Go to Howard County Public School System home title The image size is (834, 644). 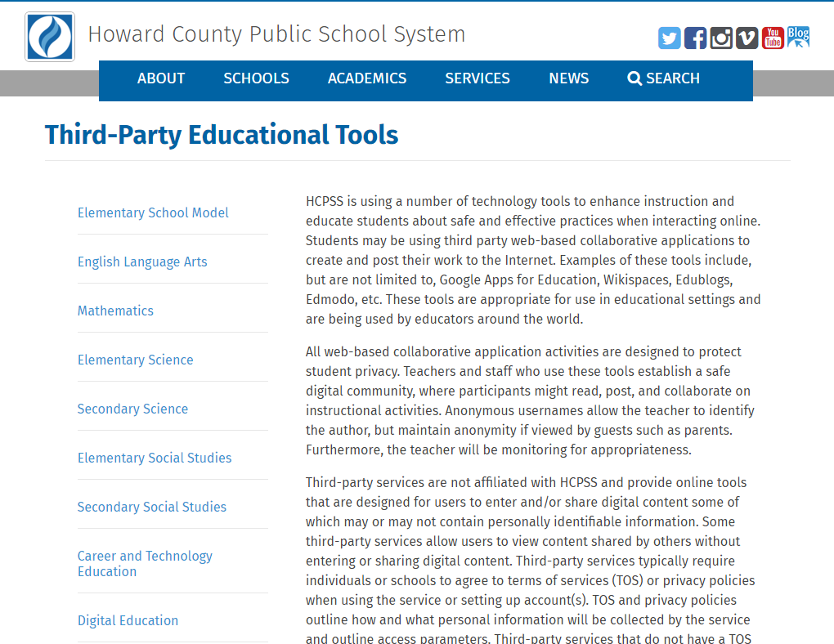point(276,34)
